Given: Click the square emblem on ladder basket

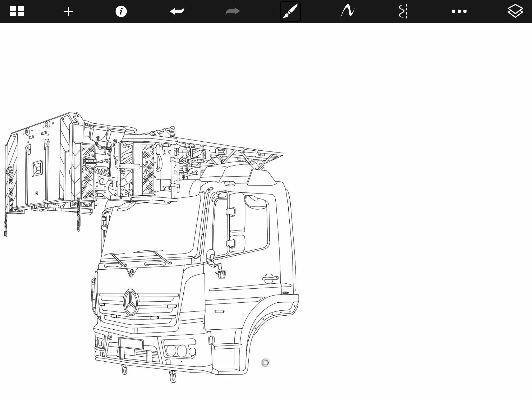Looking at the screenshot, I should tap(37, 168).
